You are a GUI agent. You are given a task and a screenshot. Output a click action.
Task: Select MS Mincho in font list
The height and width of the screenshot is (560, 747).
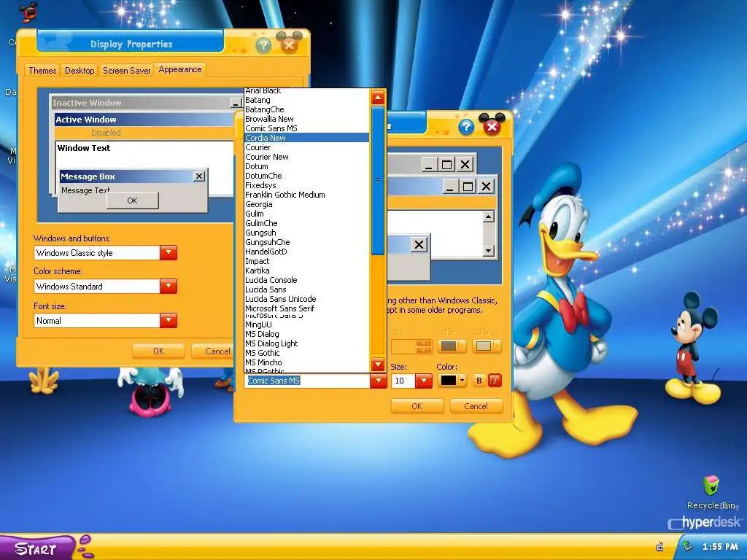307,363
